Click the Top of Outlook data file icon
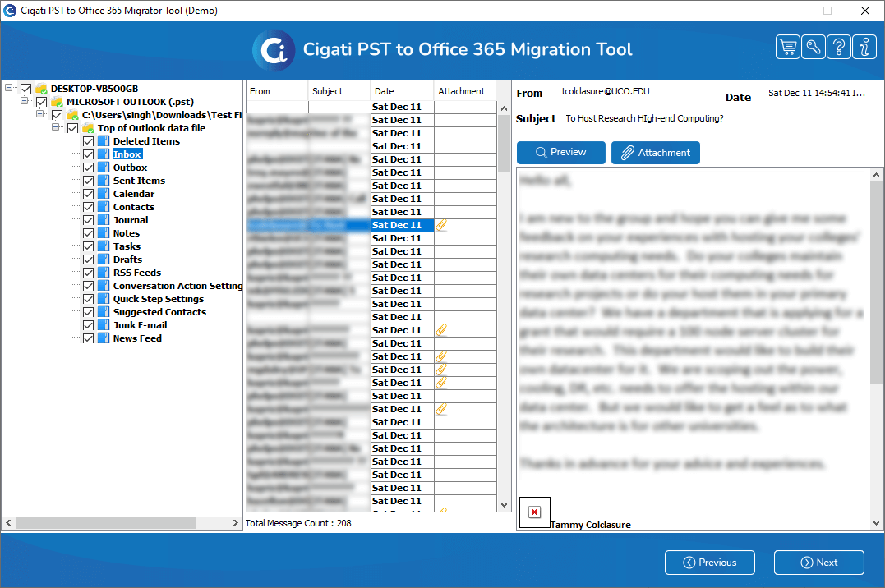Image resolution: width=885 pixels, height=588 pixels. (x=88, y=128)
